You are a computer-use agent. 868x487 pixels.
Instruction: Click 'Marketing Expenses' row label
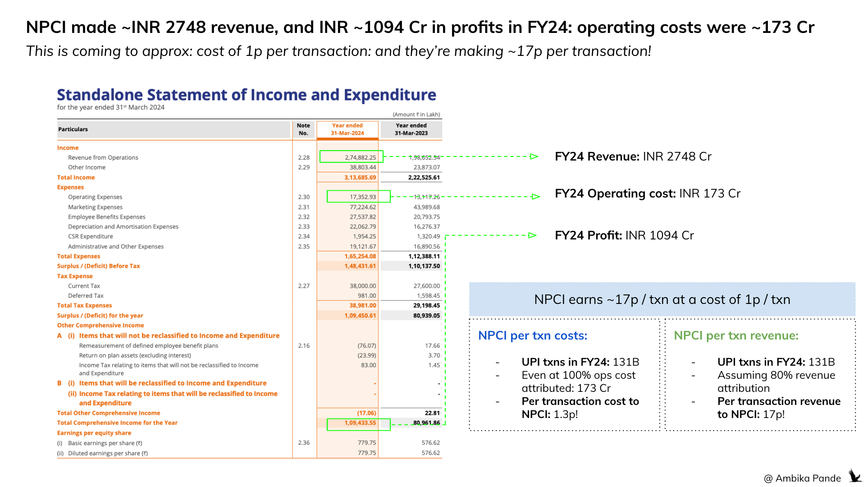pos(95,207)
